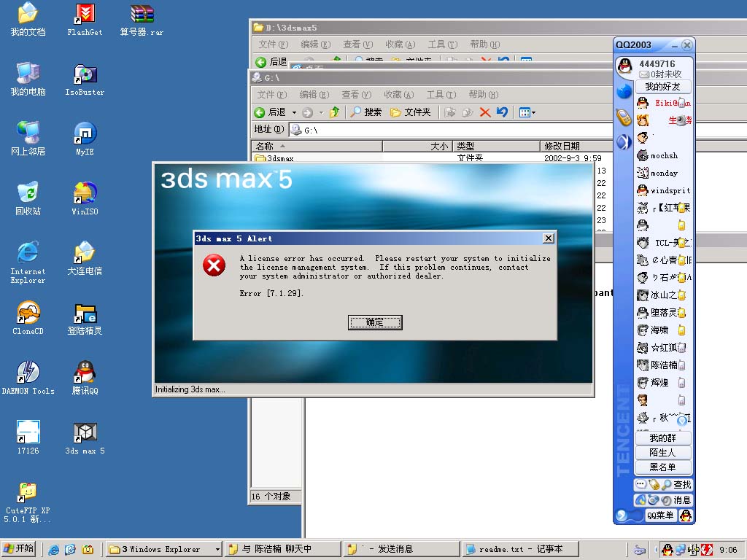Click the red Delete icon in G:\ toolbar

coord(485,112)
